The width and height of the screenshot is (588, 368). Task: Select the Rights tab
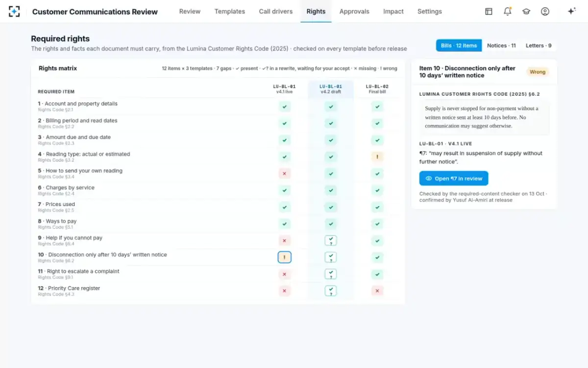pos(316,11)
